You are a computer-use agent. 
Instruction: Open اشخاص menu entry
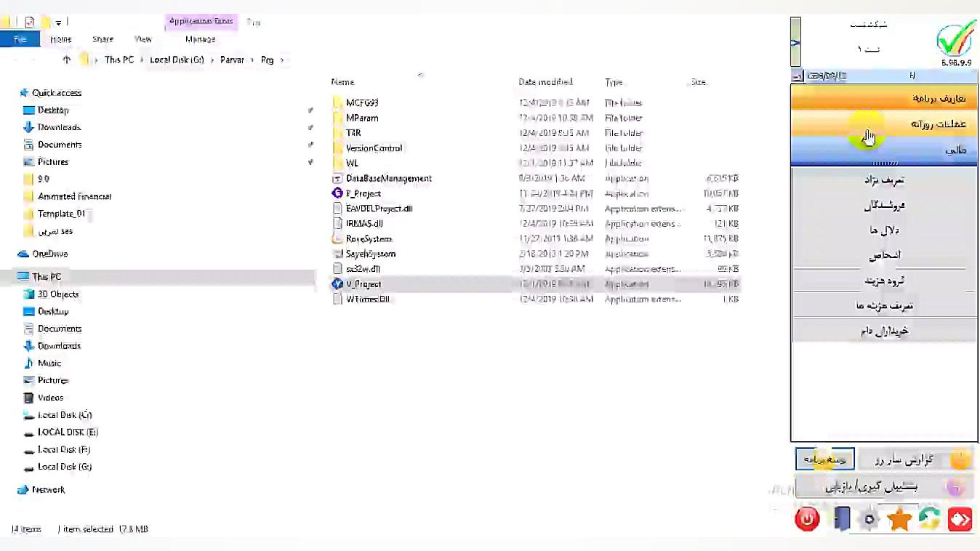884,255
